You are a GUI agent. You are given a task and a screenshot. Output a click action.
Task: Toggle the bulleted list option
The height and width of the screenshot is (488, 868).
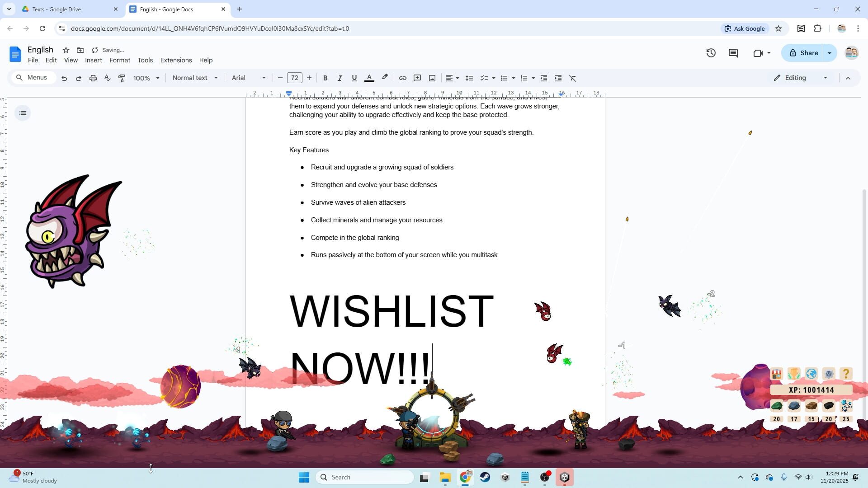(504, 78)
